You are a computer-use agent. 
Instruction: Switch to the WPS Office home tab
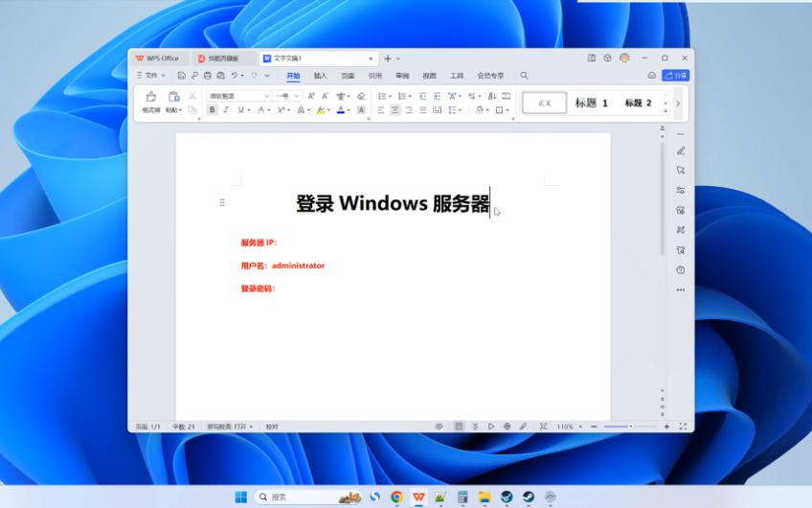coord(157,58)
